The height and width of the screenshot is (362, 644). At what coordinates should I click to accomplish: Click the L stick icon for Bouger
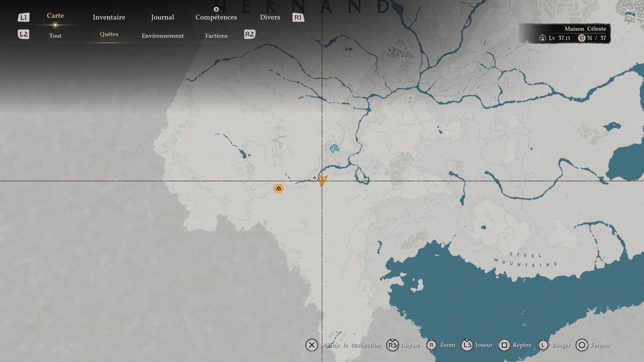(543, 345)
